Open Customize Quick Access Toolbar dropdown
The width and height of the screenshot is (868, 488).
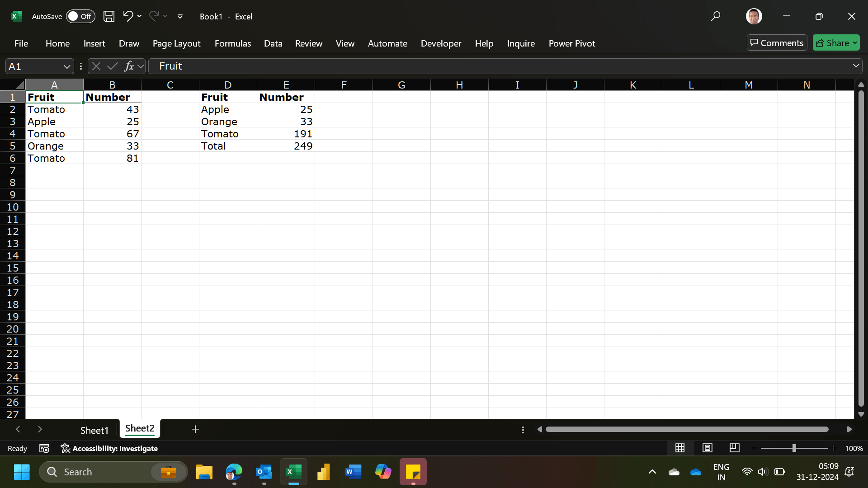click(x=180, y=16)
